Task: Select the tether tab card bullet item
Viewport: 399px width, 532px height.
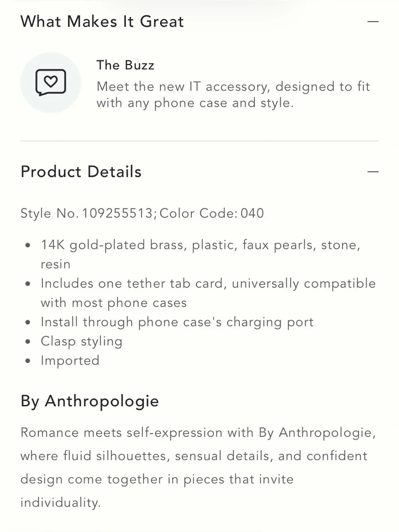Action: point(208,293)
